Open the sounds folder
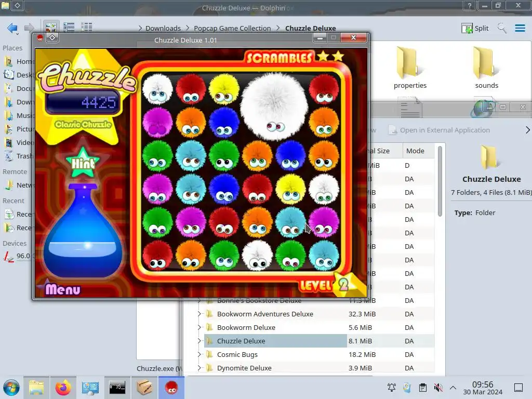Viewport: 532px width, 399px height. [486, 68]
